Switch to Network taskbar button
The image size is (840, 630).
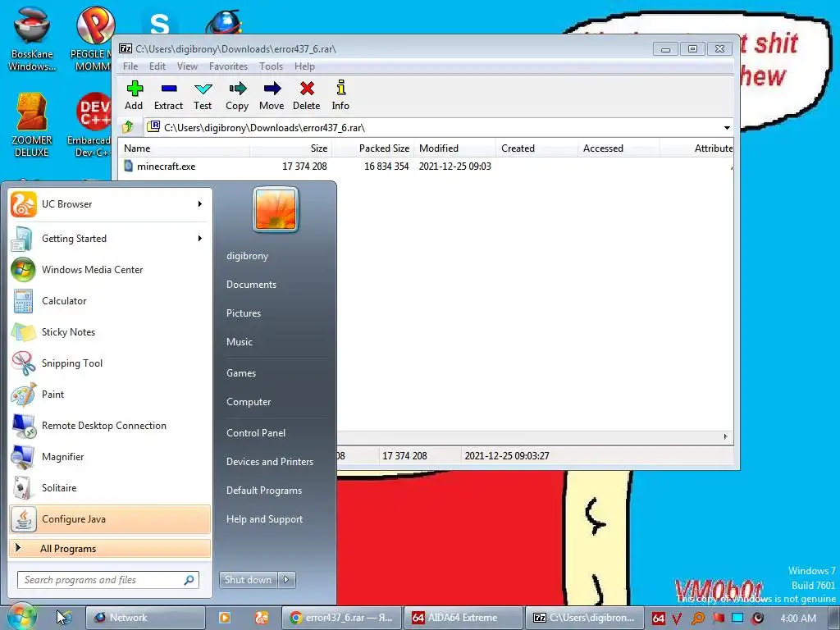click(x=146, y=618)
